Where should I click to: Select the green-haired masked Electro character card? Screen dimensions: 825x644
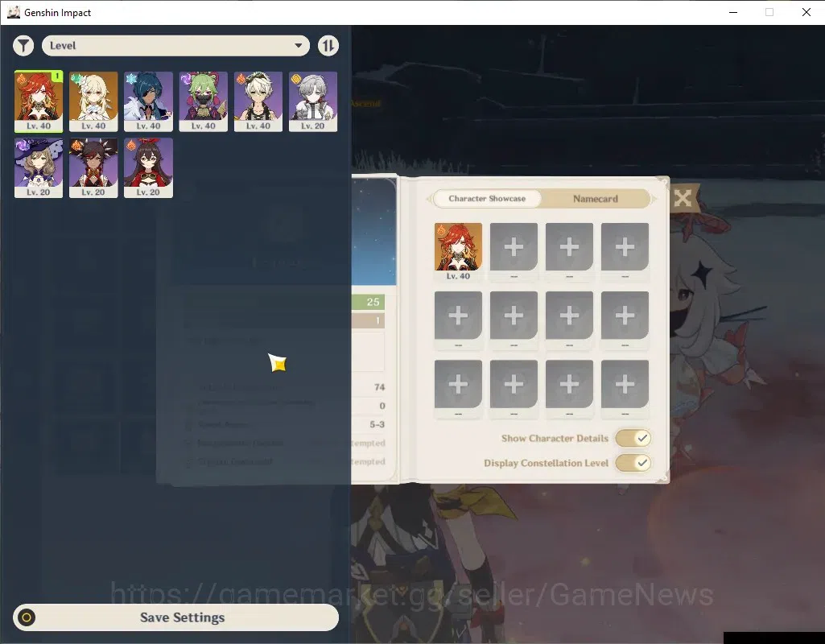[203, 101]
